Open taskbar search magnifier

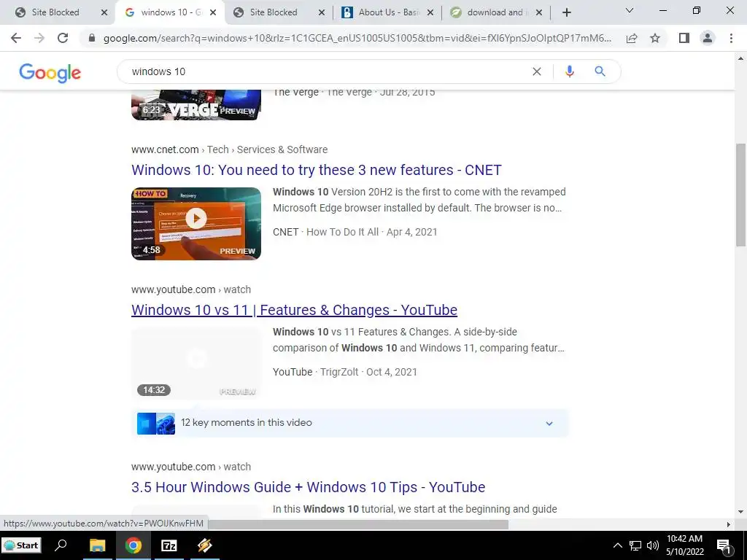point(61,545)
